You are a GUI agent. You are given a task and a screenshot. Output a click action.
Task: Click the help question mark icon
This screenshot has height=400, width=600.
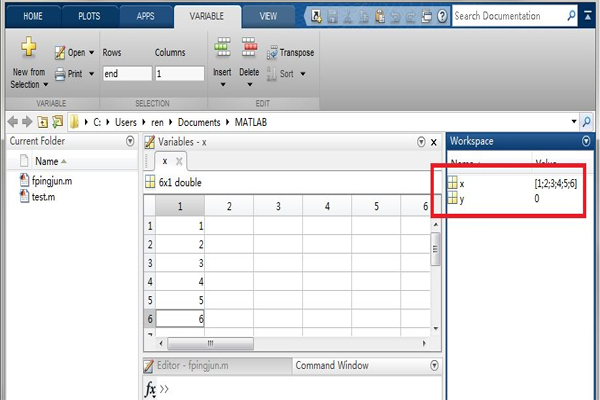(442, 16)
